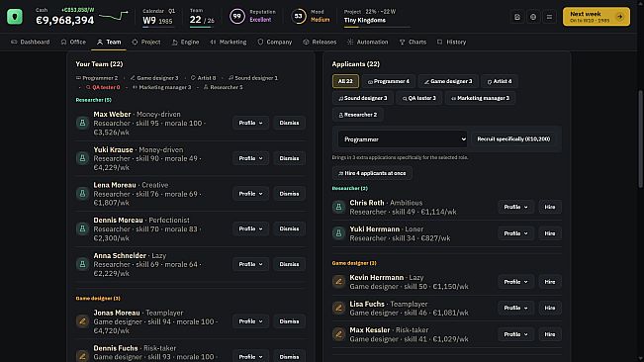This screenshot has height=362, width=644.
Task: Click Hire 4 applicants at once
Action: pyautogui.click(x=372, y=173)
